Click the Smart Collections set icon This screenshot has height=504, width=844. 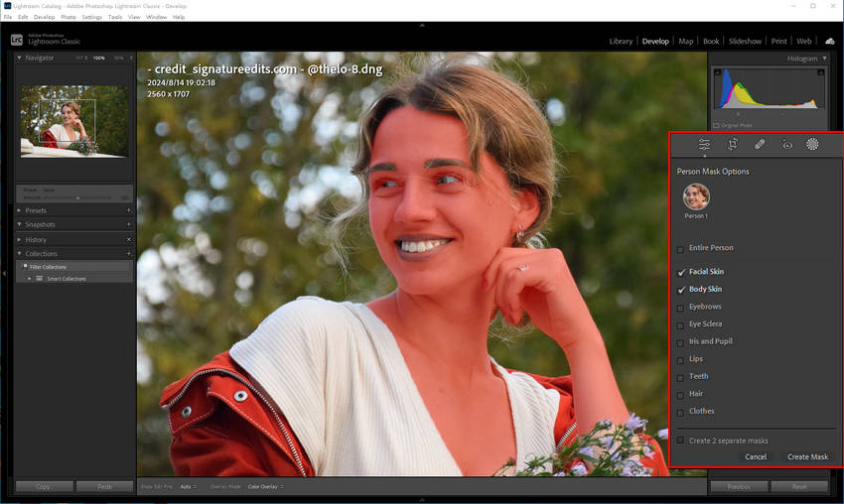(x=40, y=279)
